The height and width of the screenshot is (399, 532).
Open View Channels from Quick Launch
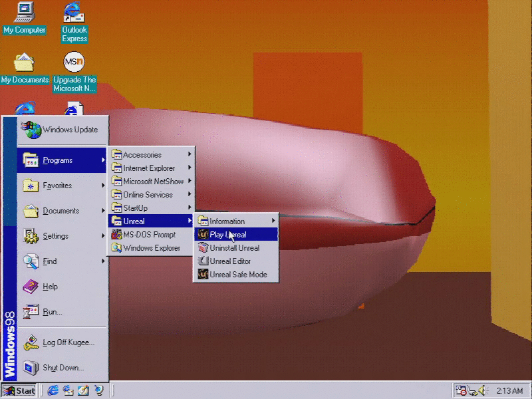pos(98,390)
